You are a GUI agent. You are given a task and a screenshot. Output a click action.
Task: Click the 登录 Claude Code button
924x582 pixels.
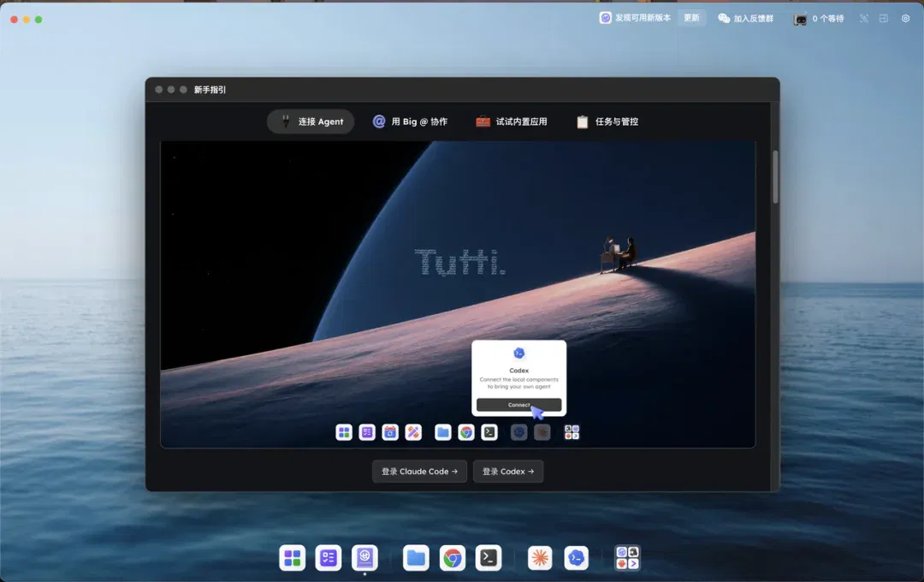(x=419, y=471)
